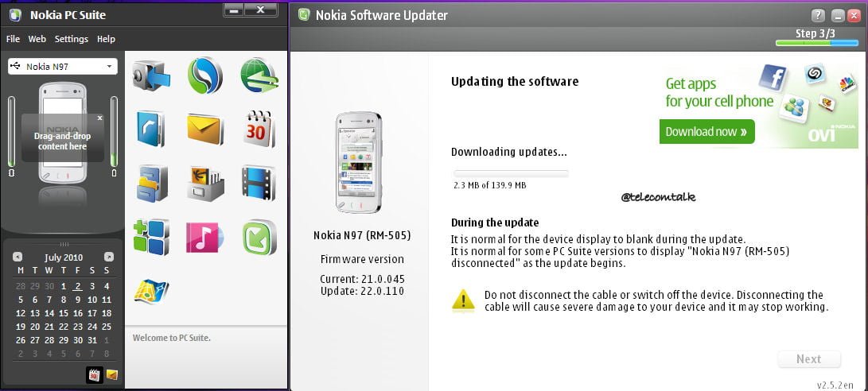
Task: Open the Help menu
Action: 106,39
